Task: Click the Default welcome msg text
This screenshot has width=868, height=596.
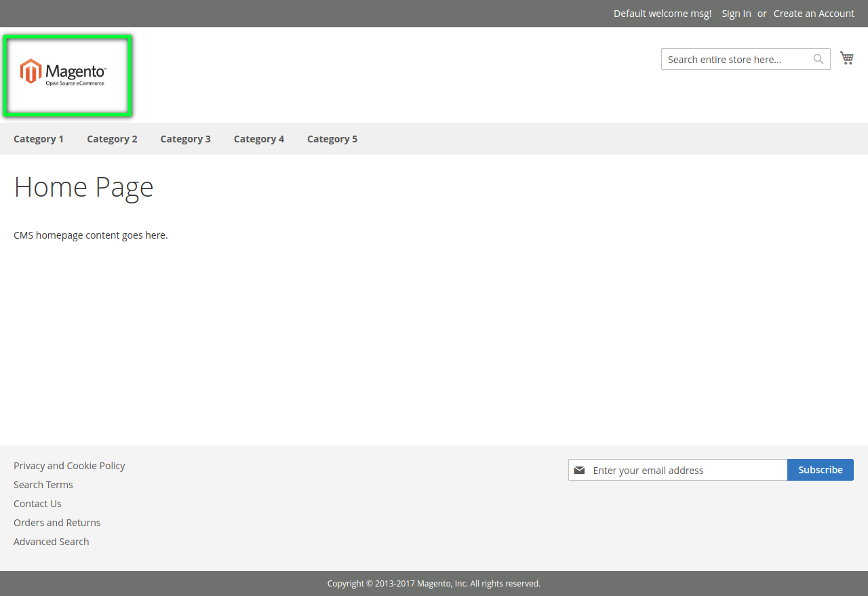Action: pyautogui.click(x=662, y=13)
